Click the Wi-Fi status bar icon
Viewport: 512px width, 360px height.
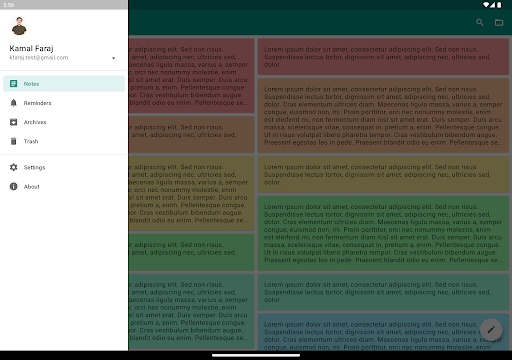point(486,5)
